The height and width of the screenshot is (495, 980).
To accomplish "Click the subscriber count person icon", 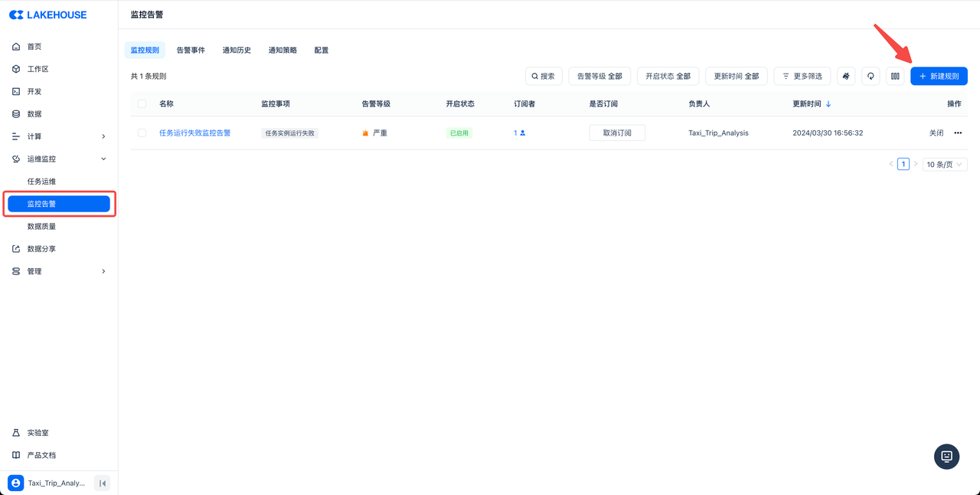I will 522,133.
